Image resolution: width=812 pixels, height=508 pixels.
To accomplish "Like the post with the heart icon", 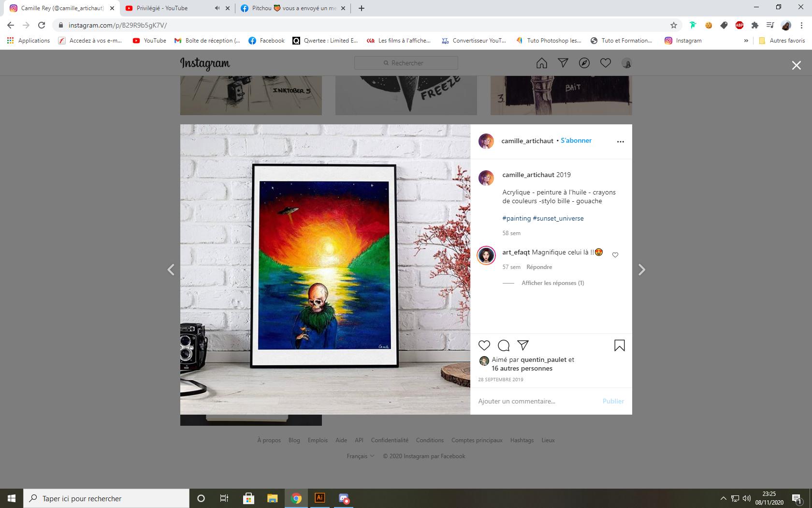I will click(484, 345).
